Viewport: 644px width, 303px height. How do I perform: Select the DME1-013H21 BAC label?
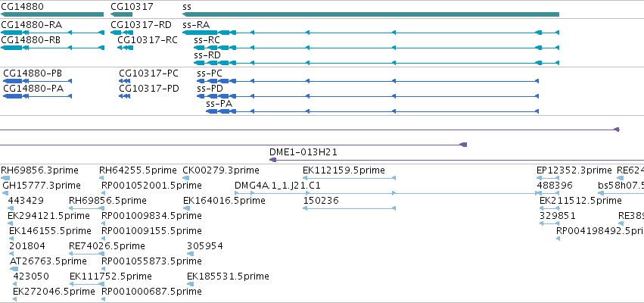point(303,152)
